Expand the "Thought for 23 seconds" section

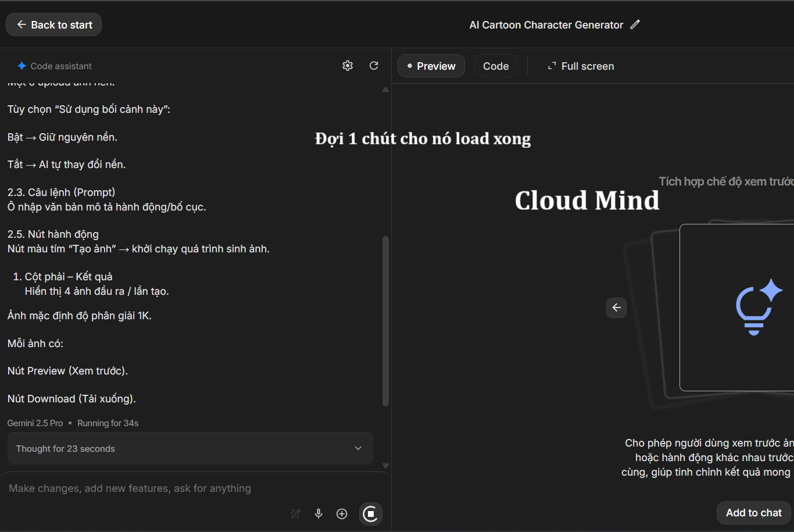tap(190, 448)
